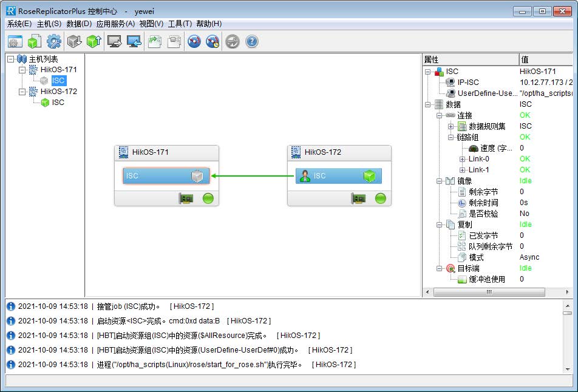
Task: Click the host icon in HikOS-171 diagram header
Action: 123,152
